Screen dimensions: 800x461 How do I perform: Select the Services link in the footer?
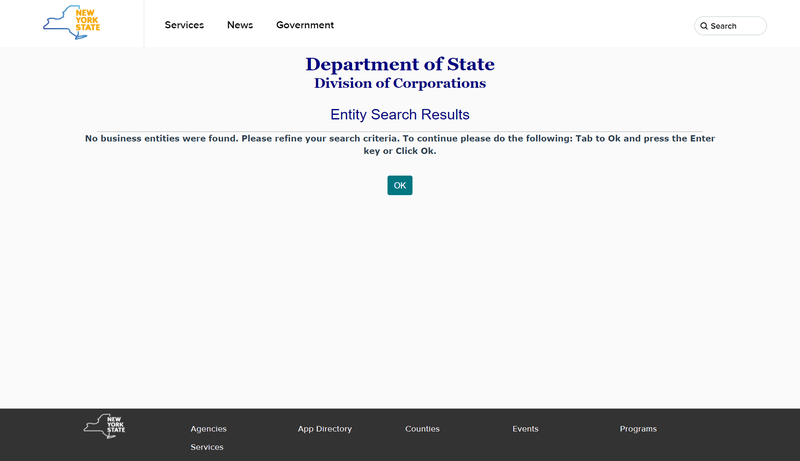(207, 447)
